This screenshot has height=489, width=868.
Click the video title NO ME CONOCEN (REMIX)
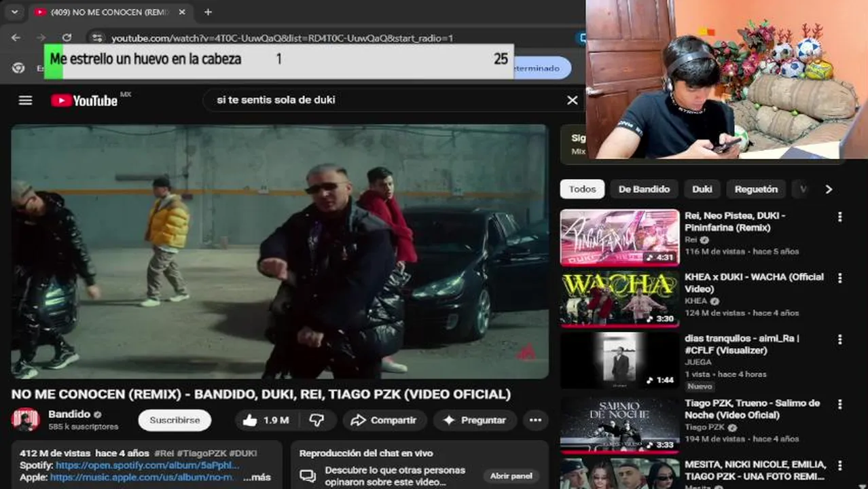[261, 394]
